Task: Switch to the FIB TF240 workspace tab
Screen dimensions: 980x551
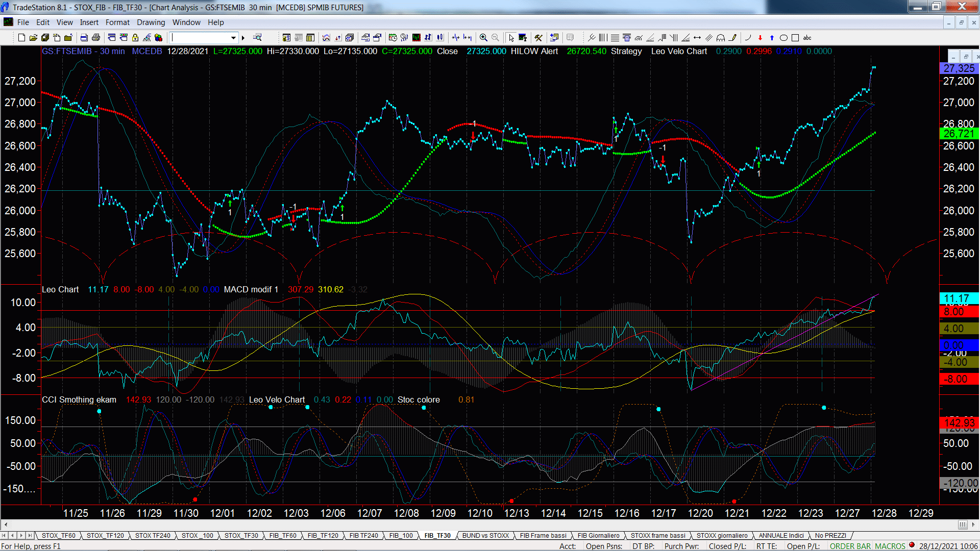Action: click(x=363, y=536)
